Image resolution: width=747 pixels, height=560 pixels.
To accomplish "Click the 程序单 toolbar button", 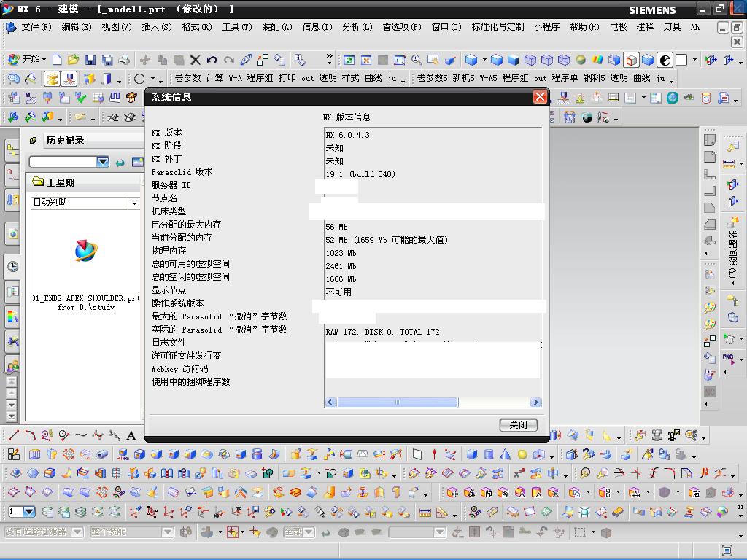I will (565, 78).
